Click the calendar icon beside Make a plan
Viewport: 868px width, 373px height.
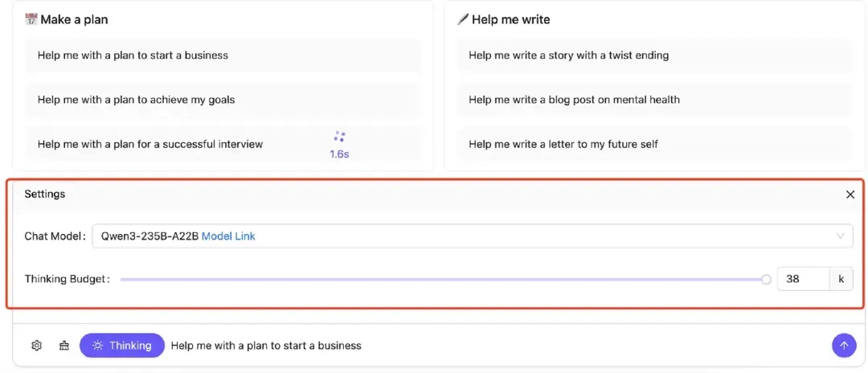[x=31, y=20]
